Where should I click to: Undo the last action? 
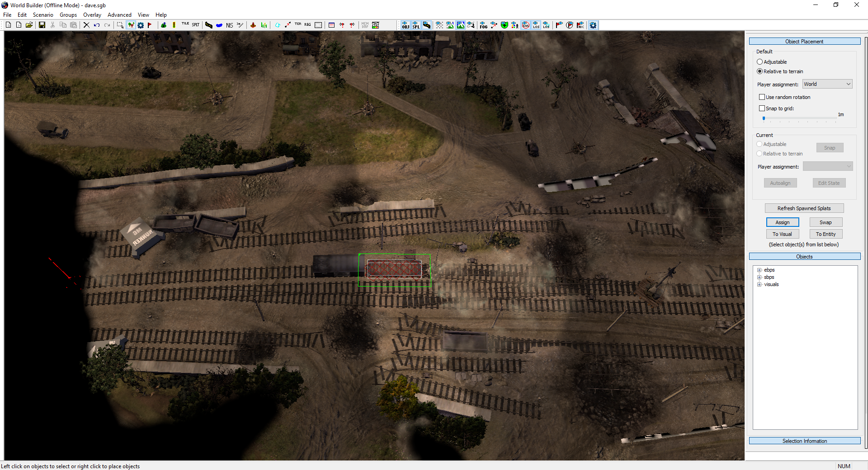[x=97, y=25]
